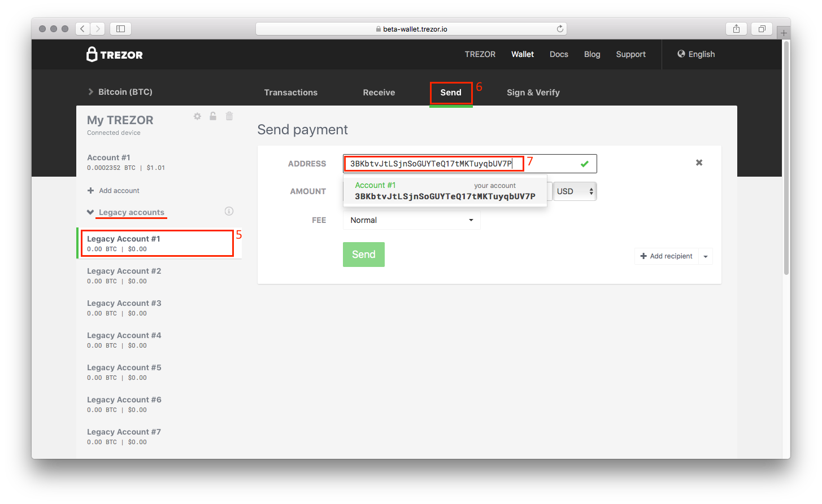Collapse the Legacy accounts section
822x504 pixels.
(x=90, y=212)
